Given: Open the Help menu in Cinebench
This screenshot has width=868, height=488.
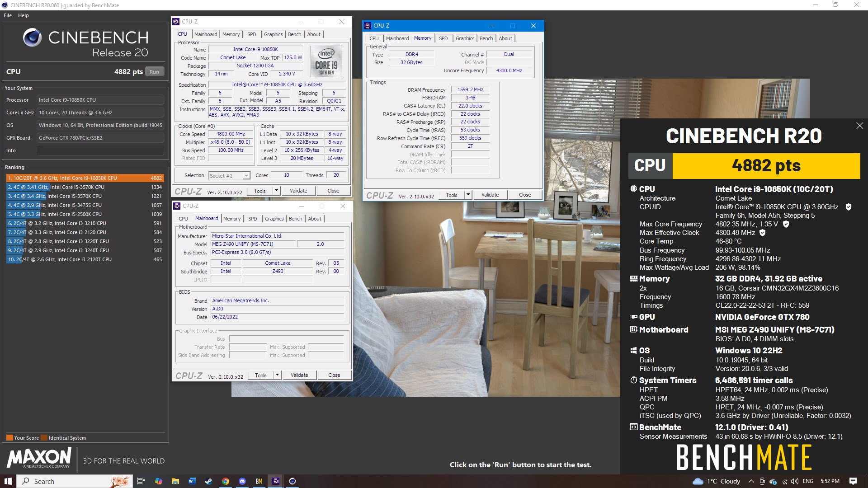Looking at the screenshot, I should click(24, 15).
